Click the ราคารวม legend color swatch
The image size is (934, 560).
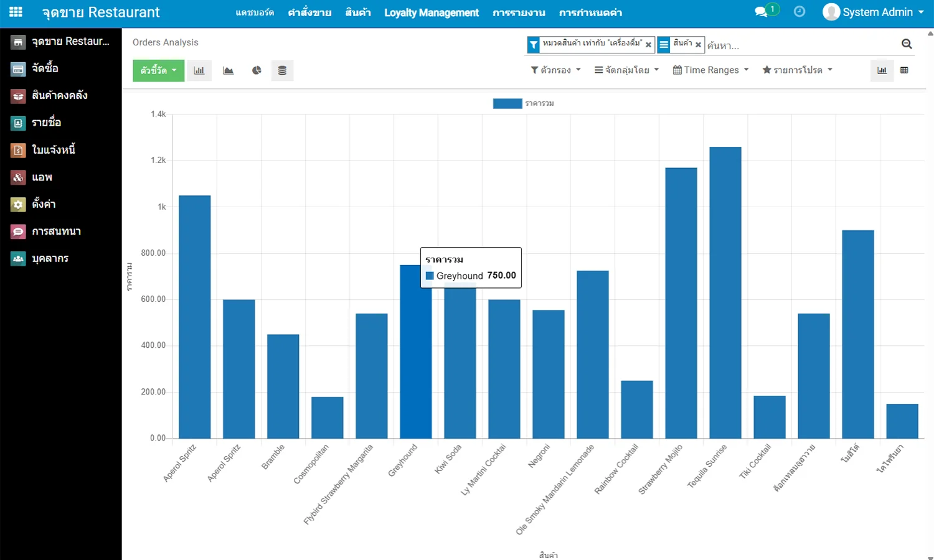(507, 103)
